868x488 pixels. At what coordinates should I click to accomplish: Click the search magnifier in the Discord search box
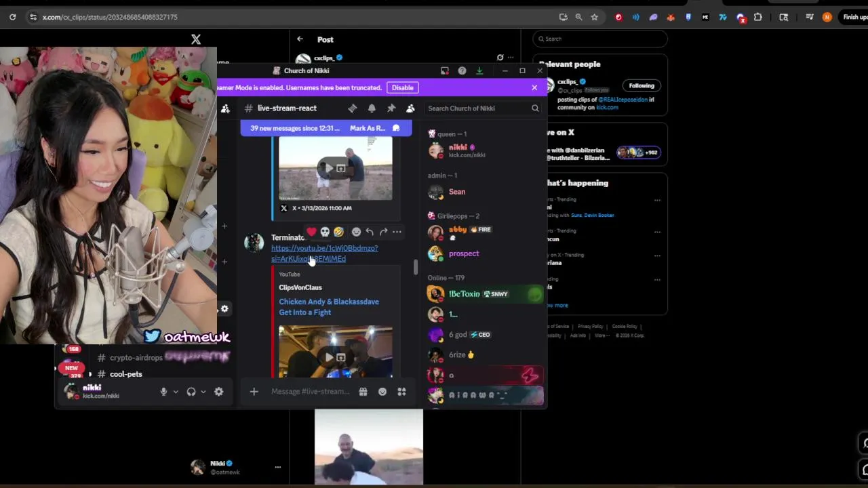click(x=535, y=108)
